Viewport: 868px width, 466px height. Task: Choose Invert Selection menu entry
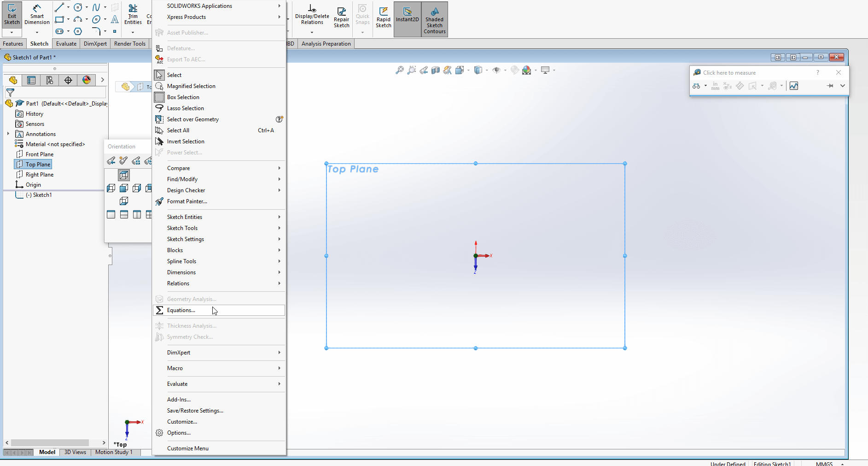219,142
